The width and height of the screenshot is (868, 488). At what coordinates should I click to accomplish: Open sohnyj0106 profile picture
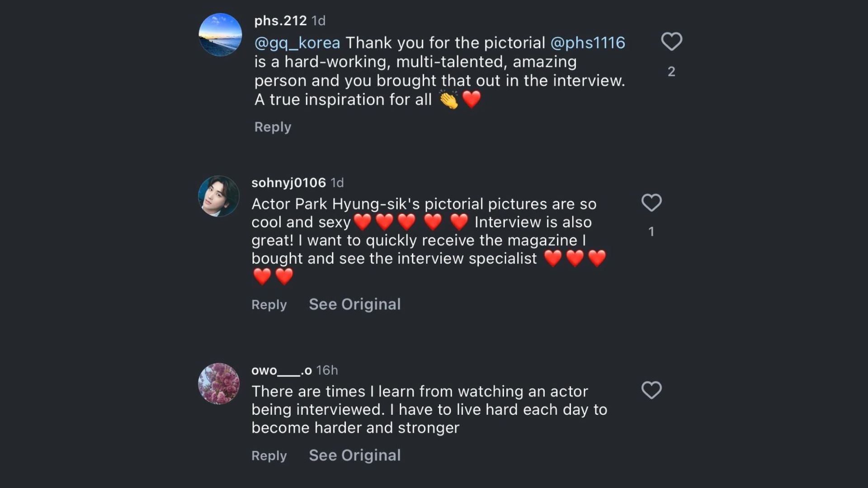click(219, 196)
